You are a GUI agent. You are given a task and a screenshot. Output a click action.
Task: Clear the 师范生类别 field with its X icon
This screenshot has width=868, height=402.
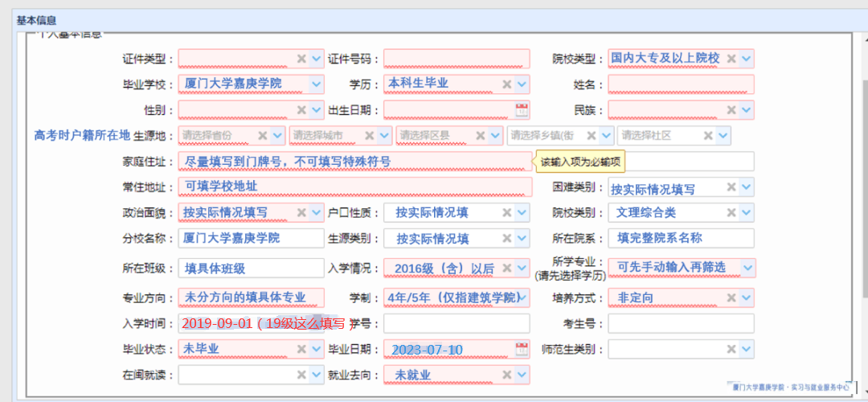pyautogui.click(x=731, y=349)
